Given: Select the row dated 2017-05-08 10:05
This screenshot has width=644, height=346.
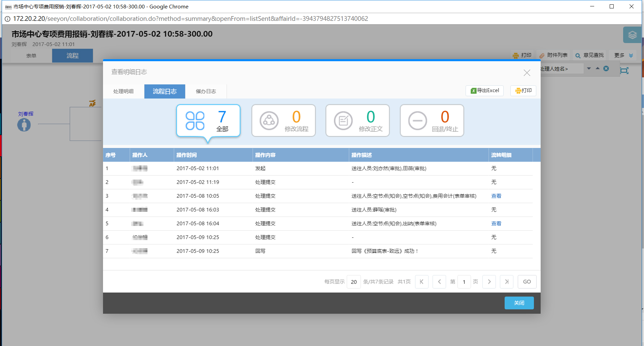Looking at the screenshot, I should click(x=318, y=196).
